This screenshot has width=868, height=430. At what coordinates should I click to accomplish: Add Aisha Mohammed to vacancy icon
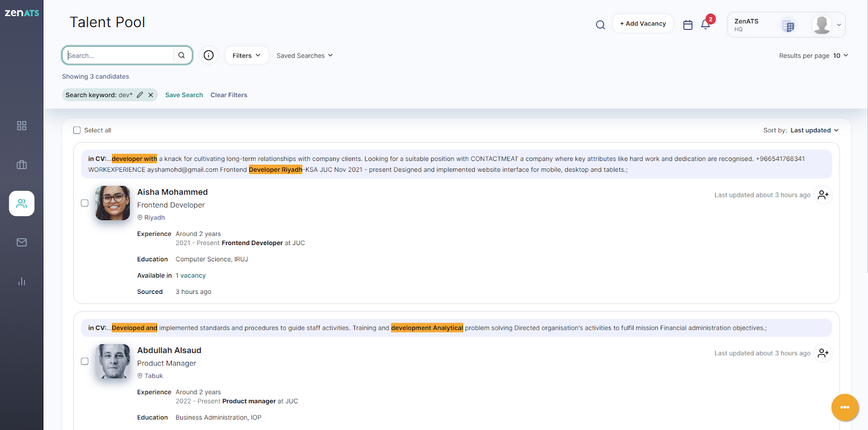click(x=824, y=195)
